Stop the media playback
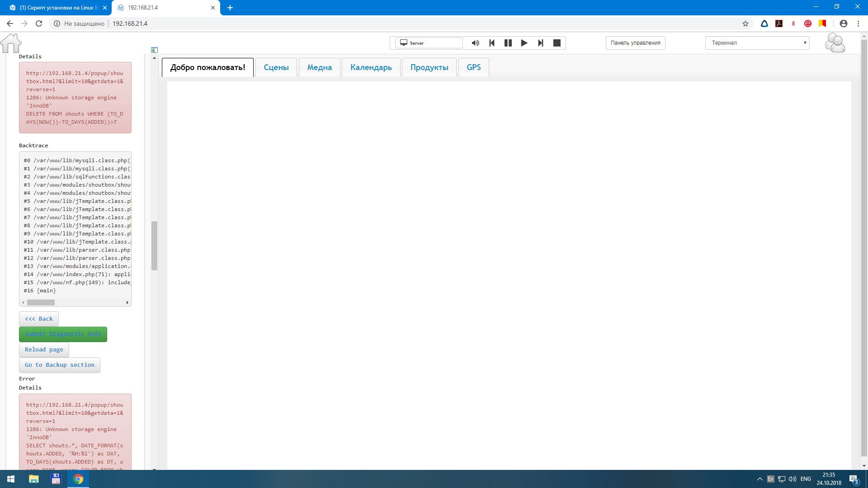 point(557,43)
